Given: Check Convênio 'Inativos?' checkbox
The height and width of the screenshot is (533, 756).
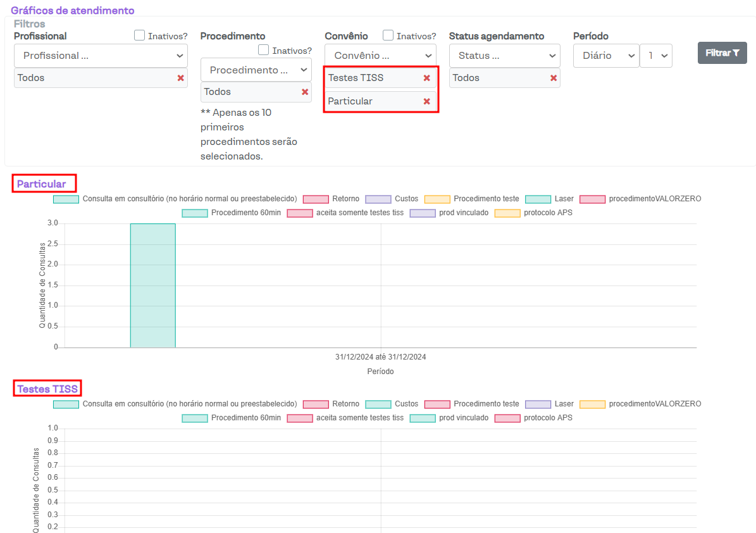Looking at the screenshot, I should point(388,36).
